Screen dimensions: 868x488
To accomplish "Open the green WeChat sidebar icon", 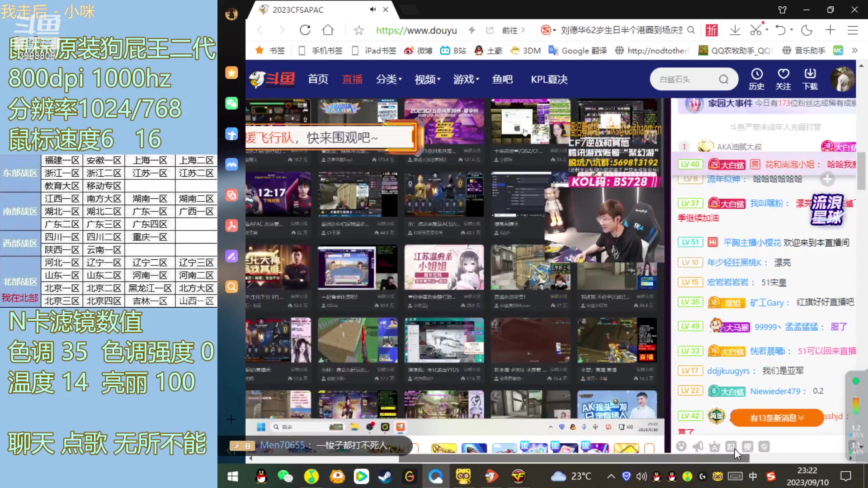I will tap(231, 103).
